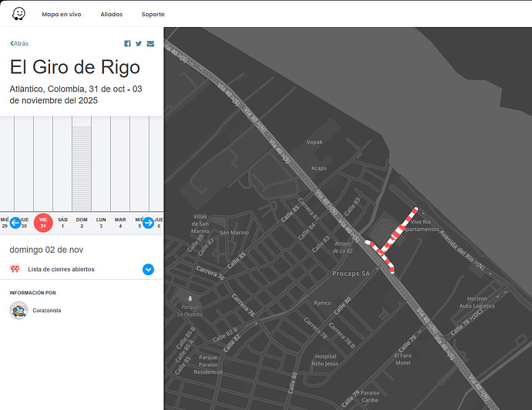Go back using Atrás link

pos(19,44)
